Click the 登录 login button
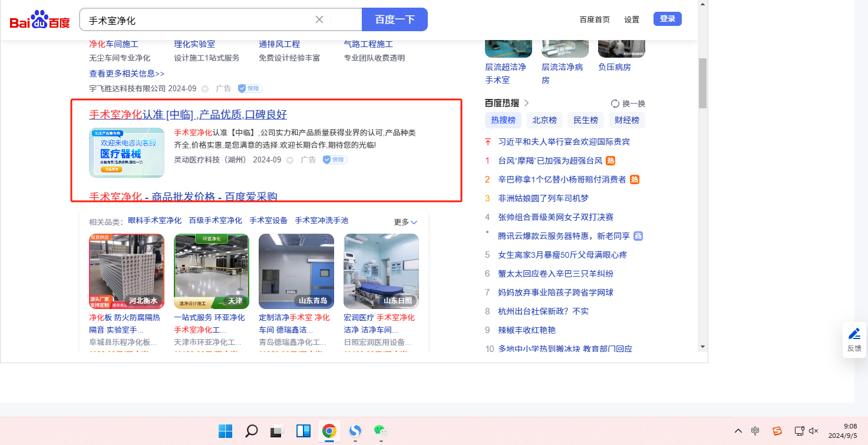868x445 pixels. tap(668, 19)
